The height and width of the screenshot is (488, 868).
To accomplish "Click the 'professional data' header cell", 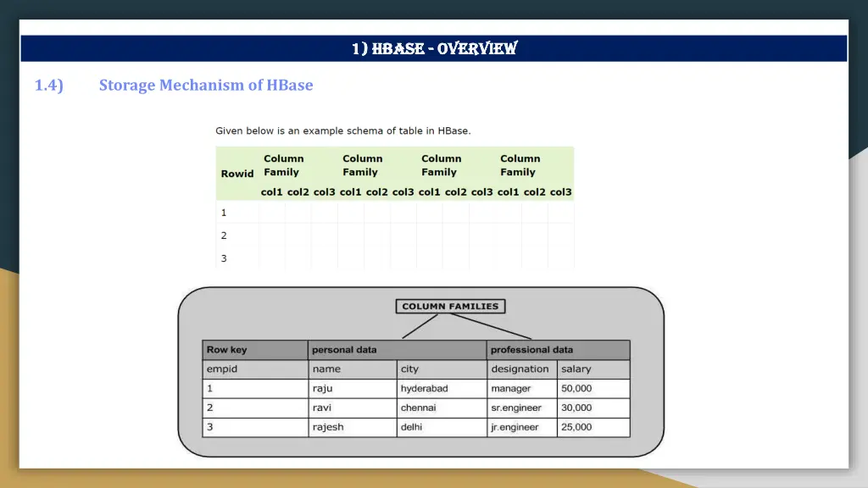I will (558, 350).
